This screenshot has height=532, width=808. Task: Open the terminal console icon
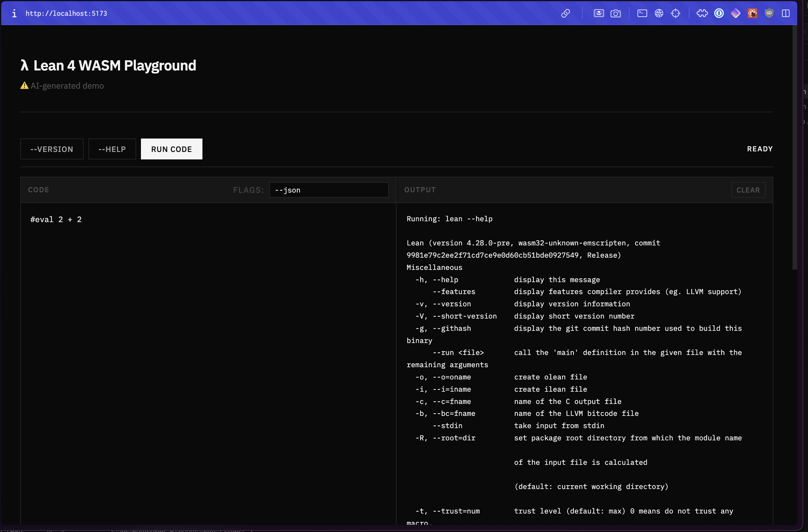pyautogui.click(x=642, y=13)
